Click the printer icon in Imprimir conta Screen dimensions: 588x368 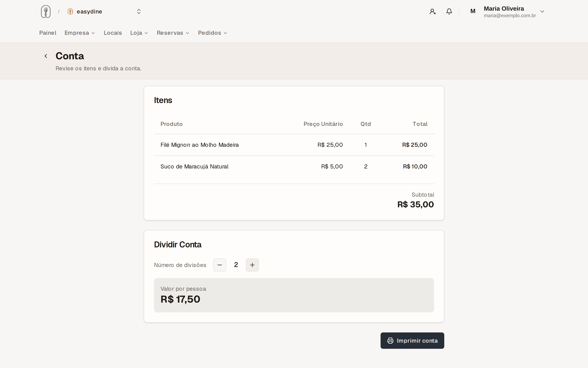tap(390, 340)
